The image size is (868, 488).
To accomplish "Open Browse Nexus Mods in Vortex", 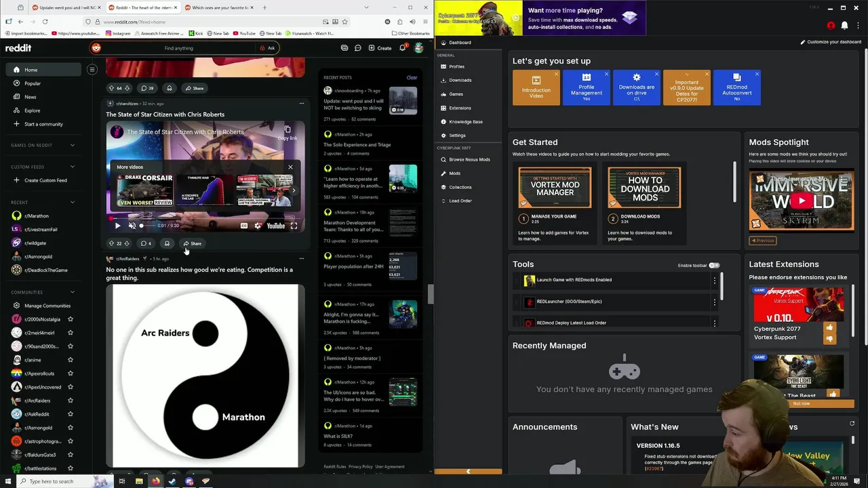I will point(469,159).
